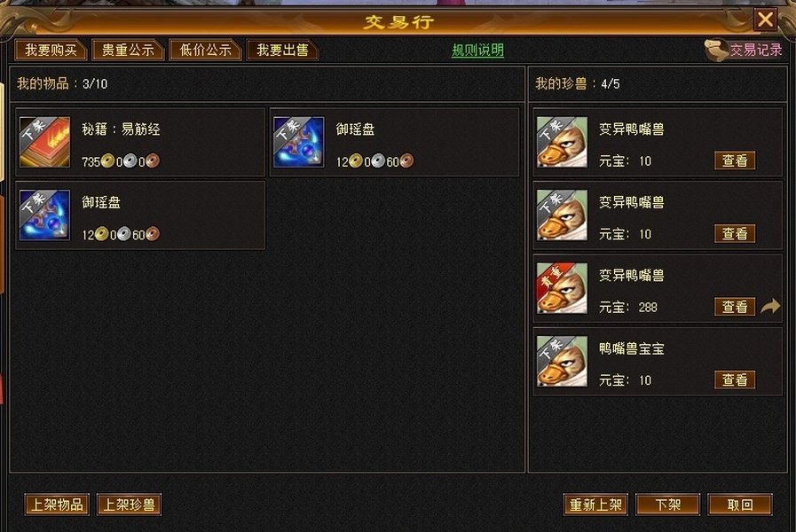Select the 贵重 tagged 变异鸭嘴兽 portrait

(x=562, y=288)
